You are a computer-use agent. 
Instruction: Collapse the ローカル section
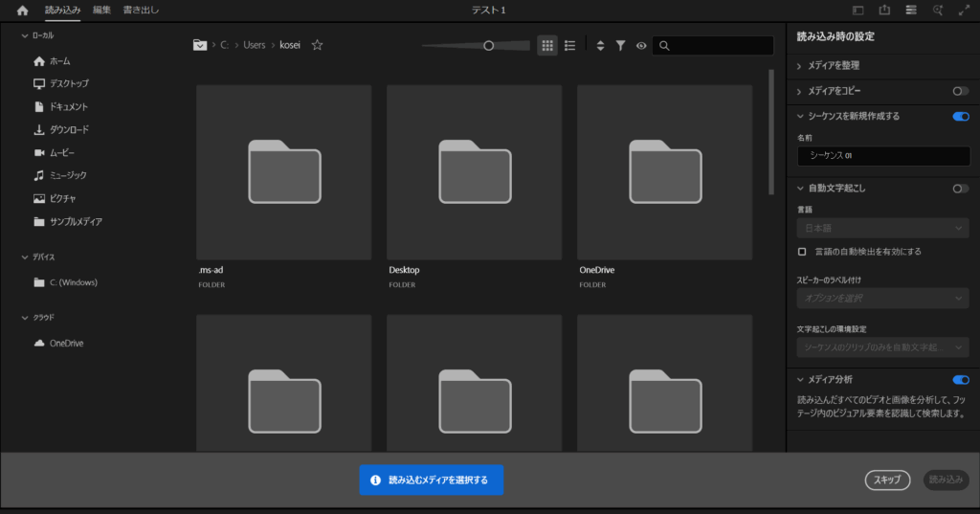[x=25, y=35]
